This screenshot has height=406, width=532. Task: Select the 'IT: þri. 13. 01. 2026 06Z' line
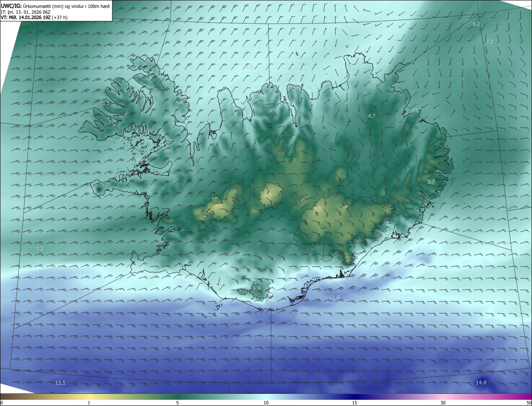coord(26,12)
